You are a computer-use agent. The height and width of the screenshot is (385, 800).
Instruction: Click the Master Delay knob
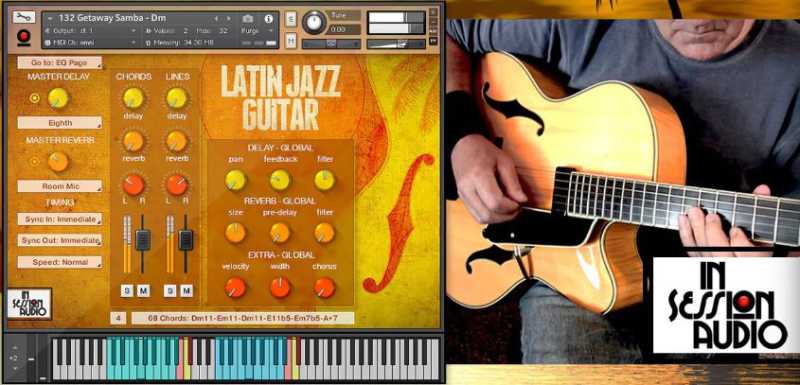[x=58, y=98]
